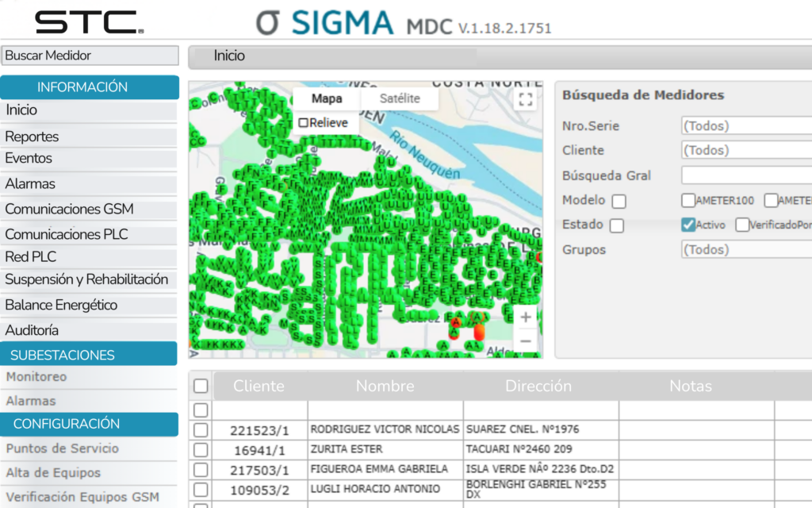
Task: Sort by the Dirección column header
Action: pos(538,387)
